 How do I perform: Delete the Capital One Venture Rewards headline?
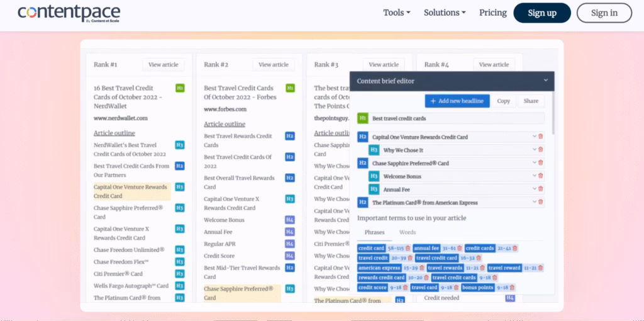coord(541,137)
